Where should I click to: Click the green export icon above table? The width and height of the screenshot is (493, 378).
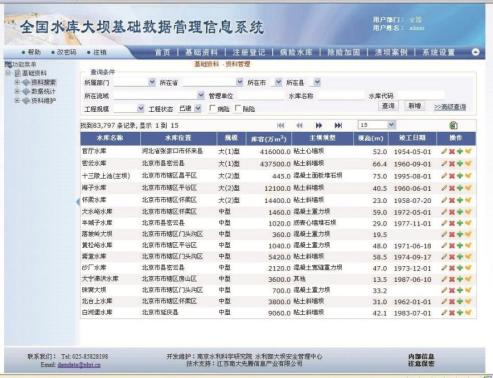pos(453,126)
